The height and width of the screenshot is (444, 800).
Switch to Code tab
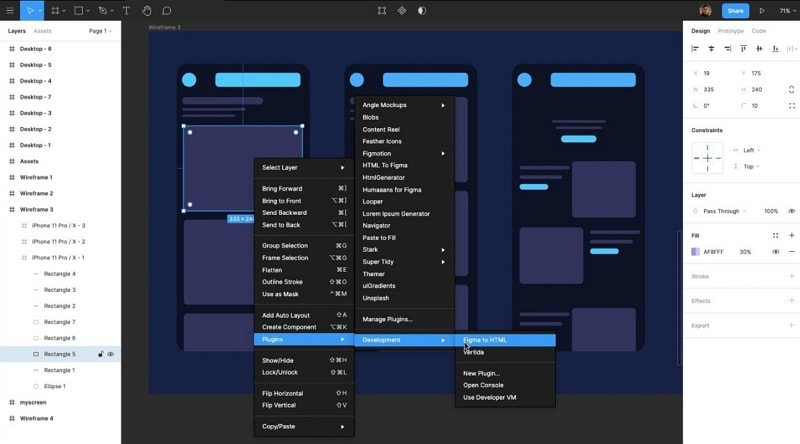tap(759, 31)
